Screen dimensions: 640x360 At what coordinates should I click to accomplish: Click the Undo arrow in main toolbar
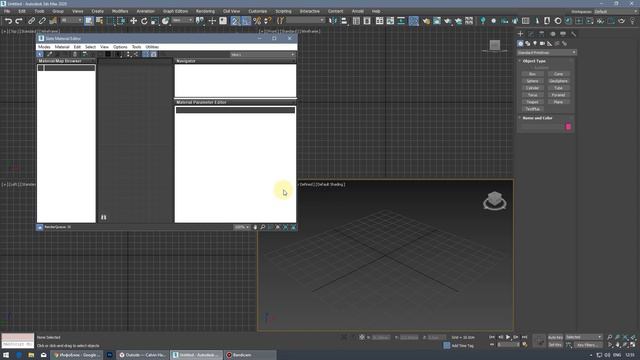click(8, 21)
